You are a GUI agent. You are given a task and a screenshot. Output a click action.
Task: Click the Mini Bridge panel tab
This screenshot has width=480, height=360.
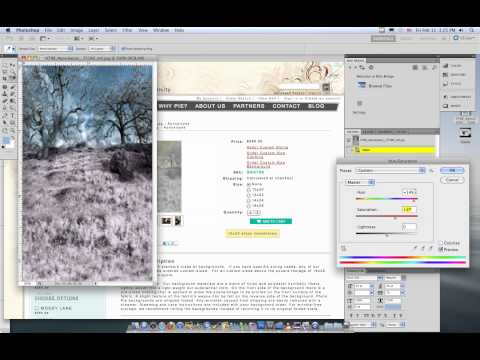pos(355,61)
